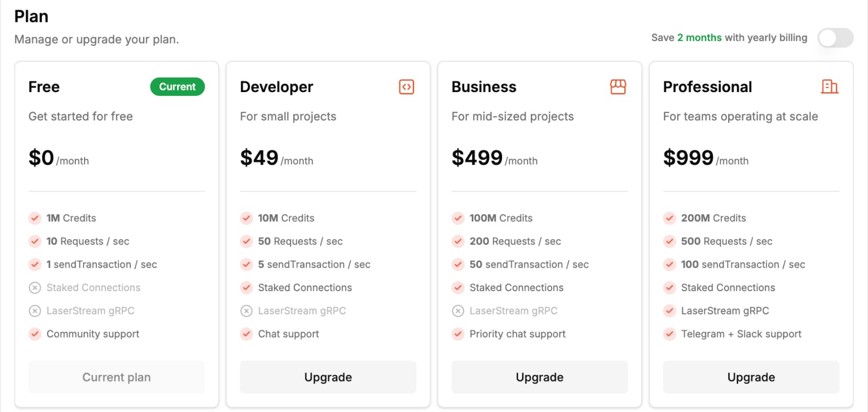Click the green Current badge on Free plan
Image resolution: width=868 pixels, height=412 pixels.
(x=177, y=86)
